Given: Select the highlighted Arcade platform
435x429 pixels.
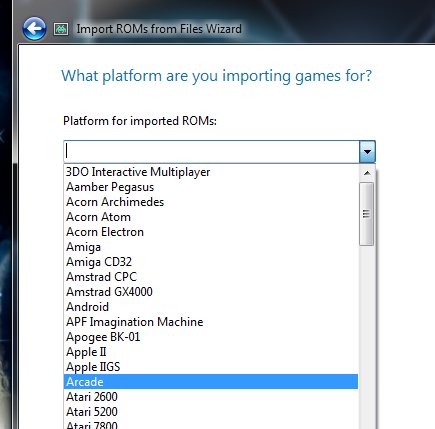Looking at the screenshot, I should 211,382.
